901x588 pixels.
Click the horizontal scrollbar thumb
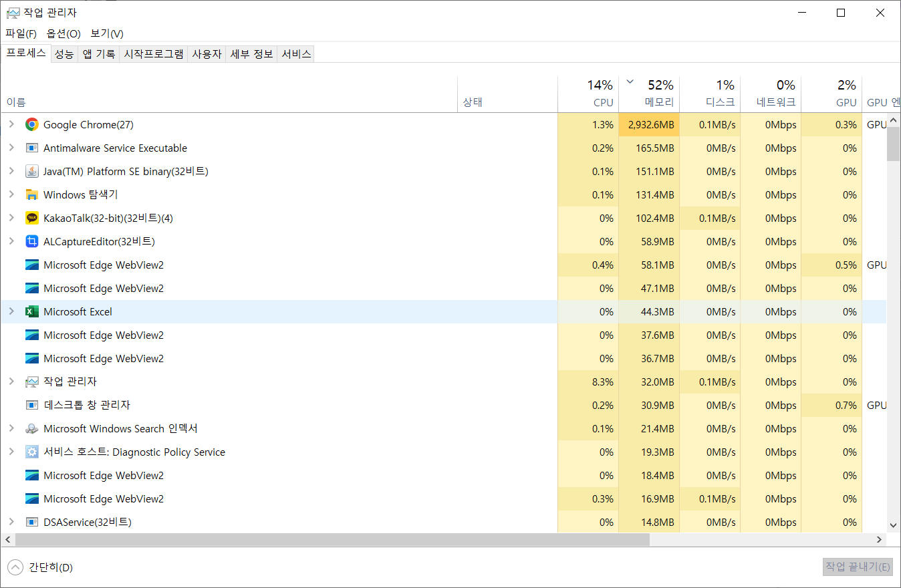[332, 539]
